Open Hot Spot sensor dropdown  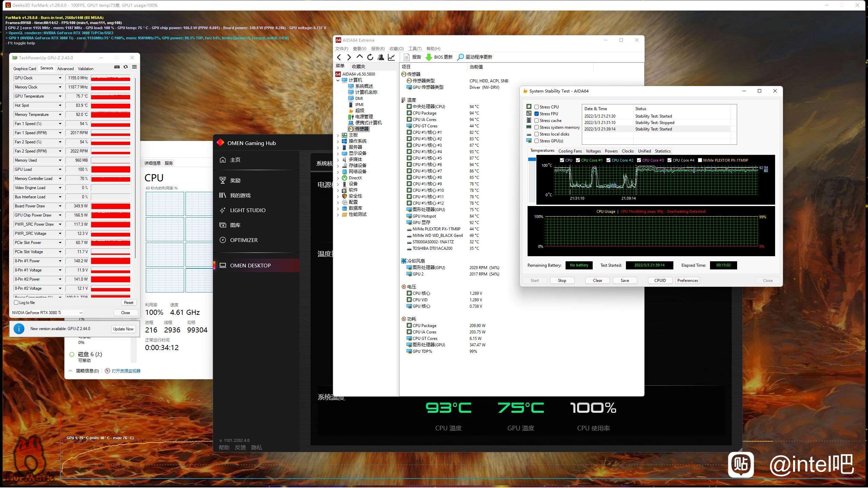click(x=60, y=105)
